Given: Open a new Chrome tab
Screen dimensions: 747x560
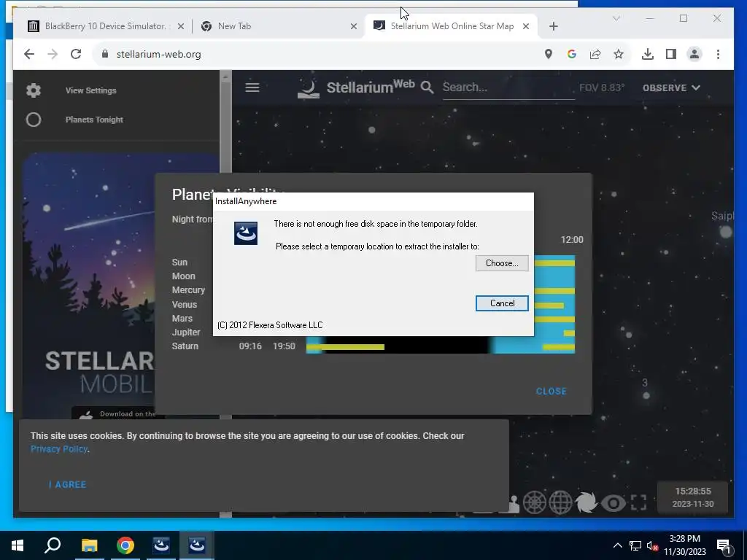Looking at the screenshot, I should 553,27.
